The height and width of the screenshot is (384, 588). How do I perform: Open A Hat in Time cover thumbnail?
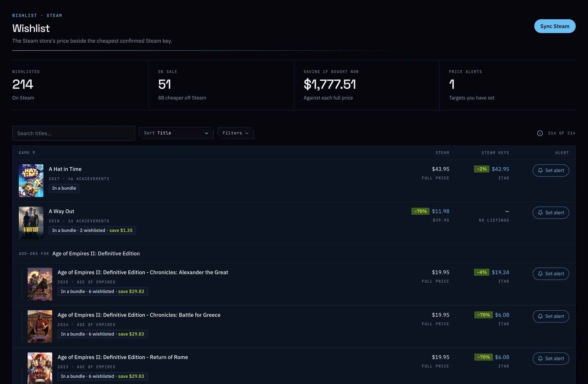[x=31, y=181]
